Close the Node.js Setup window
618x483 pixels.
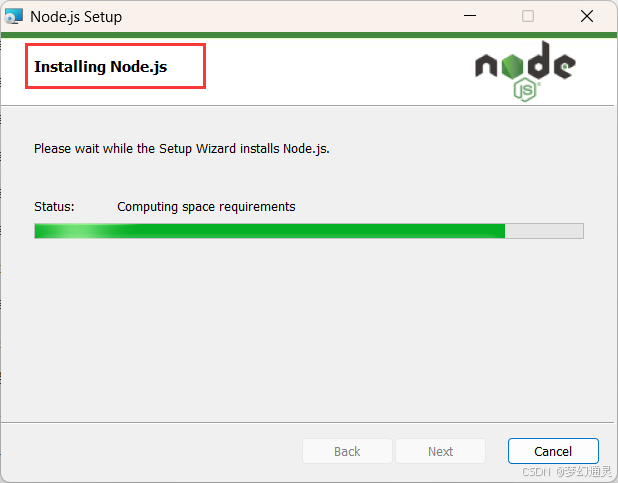tap(587, 16)
